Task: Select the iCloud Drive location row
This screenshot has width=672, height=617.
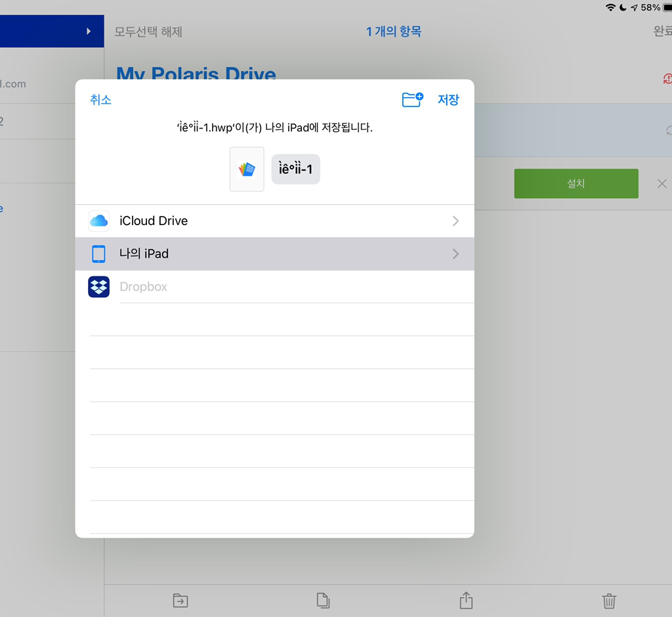Action: (x=275, y=221)
